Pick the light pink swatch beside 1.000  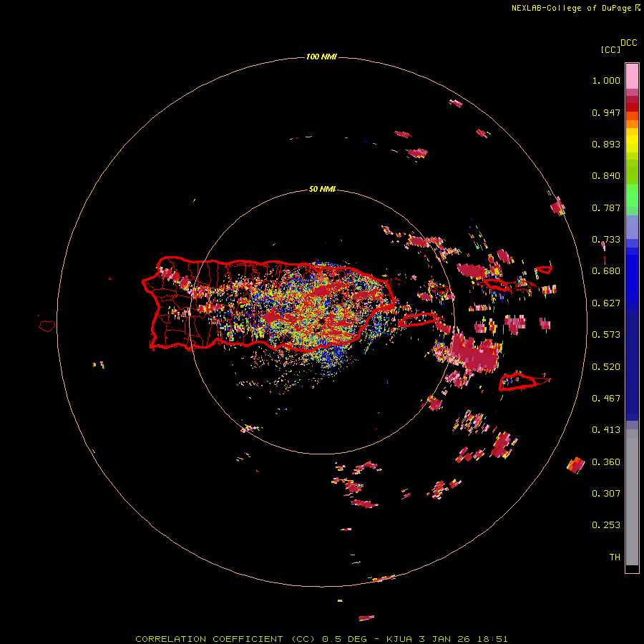pyautogui.click(x=632, y=77)
